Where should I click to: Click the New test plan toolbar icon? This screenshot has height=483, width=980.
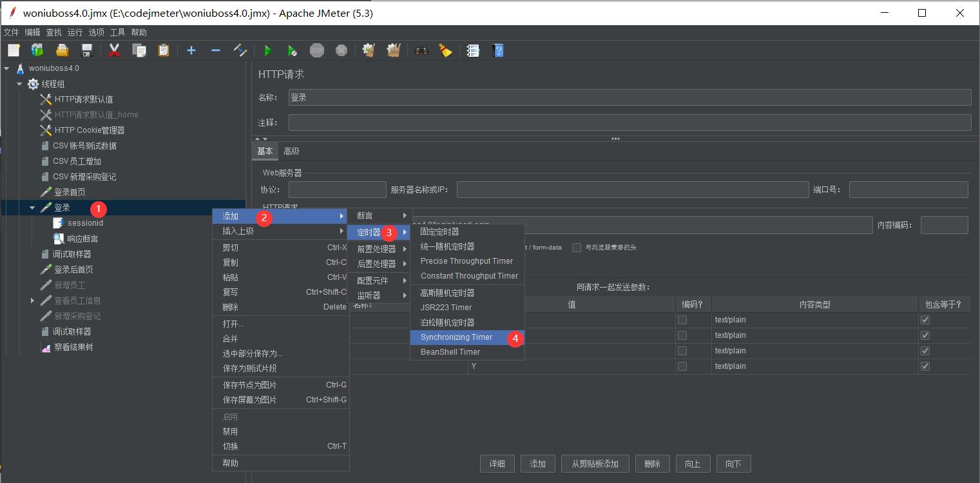(x=14, y=50)
